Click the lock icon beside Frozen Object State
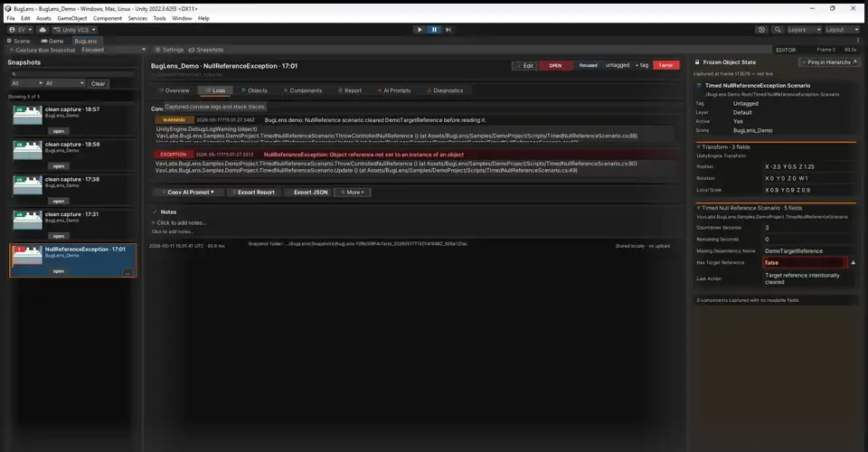Screen dimensions: 868x452 point(697,62)
